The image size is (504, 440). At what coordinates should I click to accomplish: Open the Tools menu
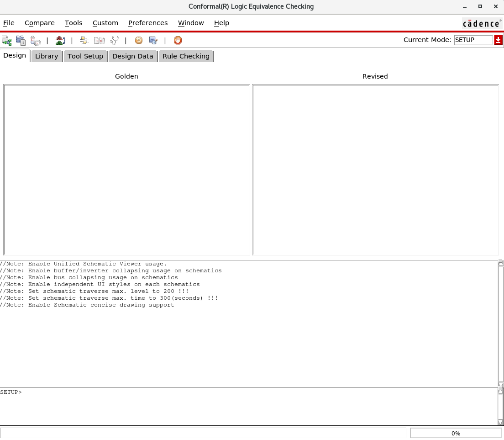coord(73,23)
